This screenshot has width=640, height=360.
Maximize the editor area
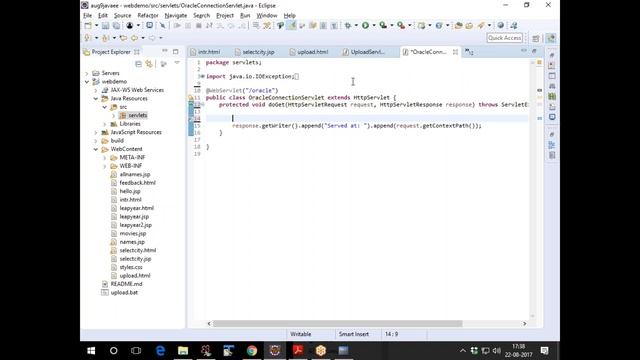coord(534,51)
